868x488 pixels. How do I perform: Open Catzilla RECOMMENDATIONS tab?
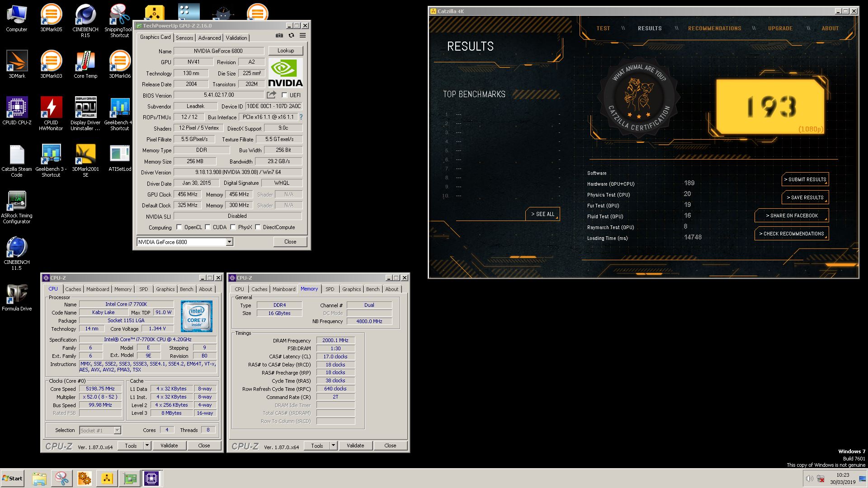[x=714, y=28]
